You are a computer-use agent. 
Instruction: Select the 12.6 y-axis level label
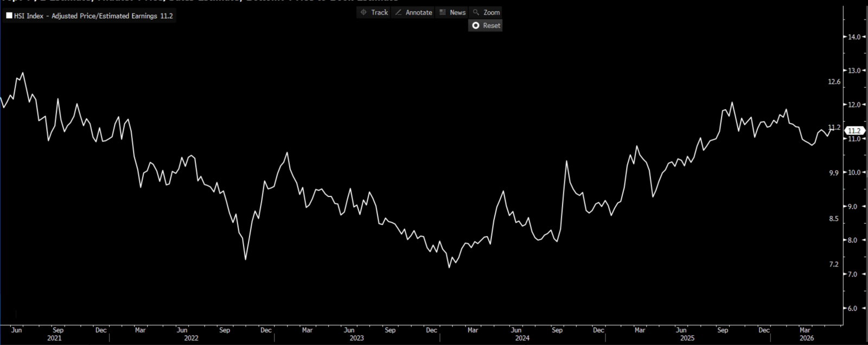pos(834,82)
